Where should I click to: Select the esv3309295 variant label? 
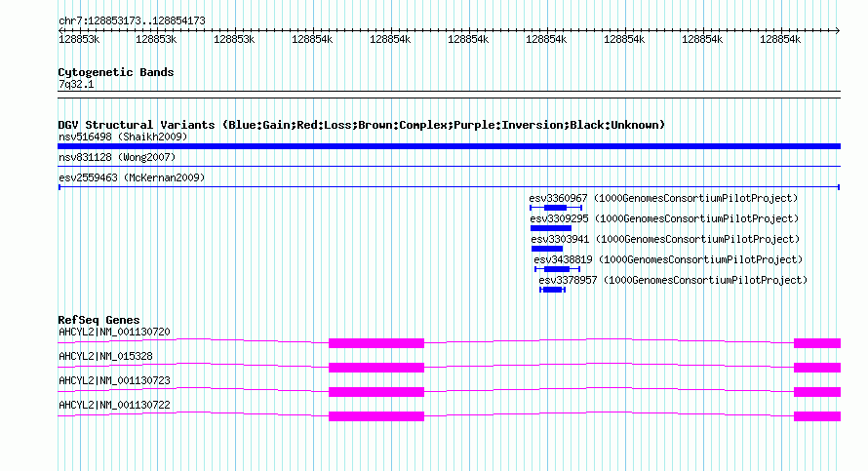664,218
